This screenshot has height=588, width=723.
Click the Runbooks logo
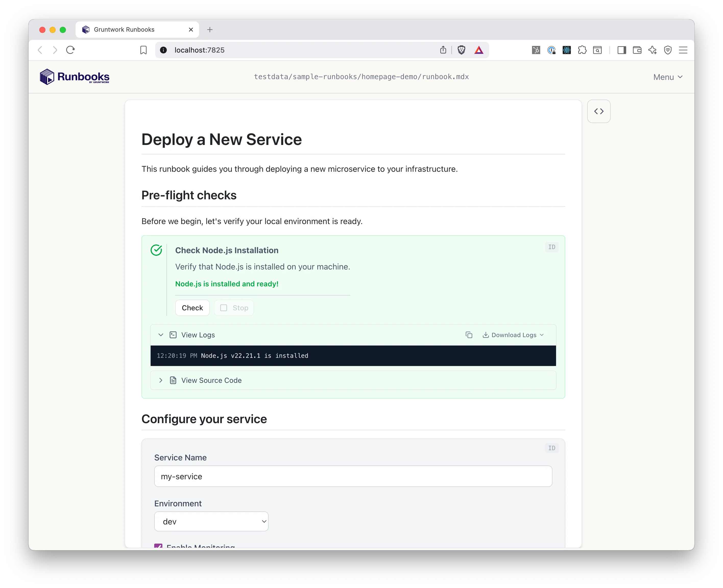coord(75,77)
